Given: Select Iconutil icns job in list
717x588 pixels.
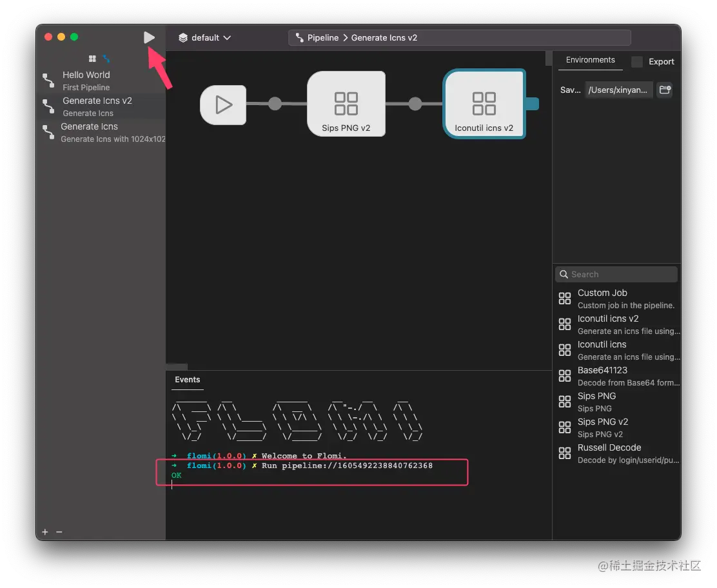Looking at the screenshot, I should point(617,350).
